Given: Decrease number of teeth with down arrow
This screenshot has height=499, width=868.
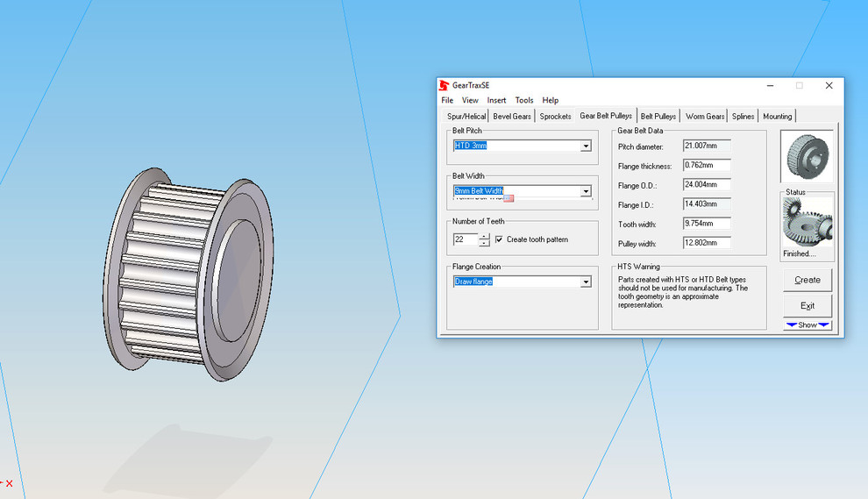Looking at the screenshot, I should tap(485, 243).
